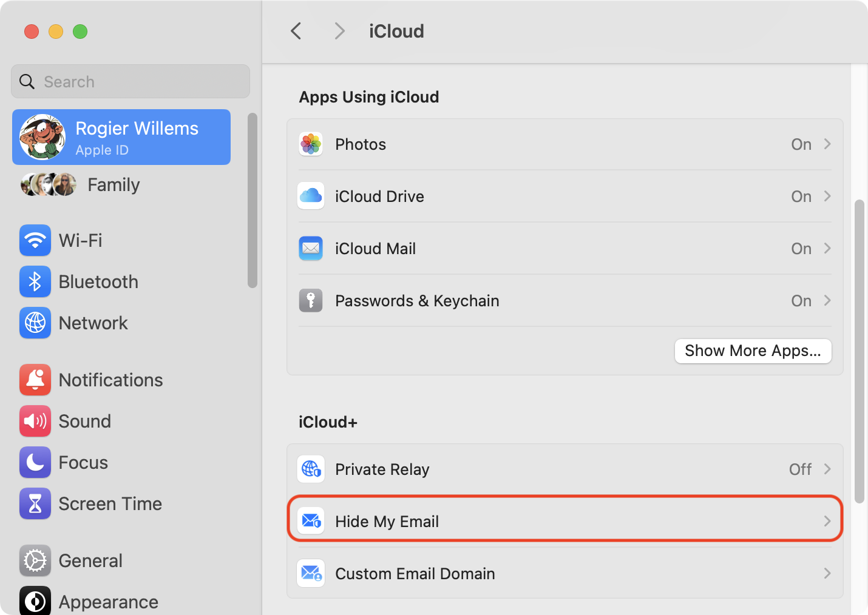Open Custom Email Domain via its chevron

[x=827, y=574]
